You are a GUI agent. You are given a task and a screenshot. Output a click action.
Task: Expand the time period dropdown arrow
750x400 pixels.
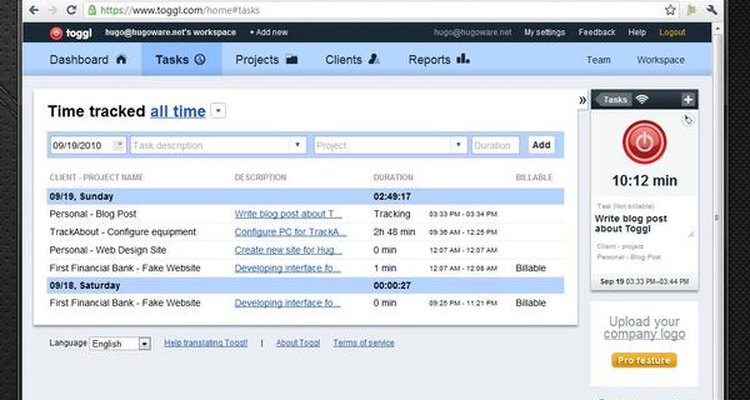pos(218,111)
